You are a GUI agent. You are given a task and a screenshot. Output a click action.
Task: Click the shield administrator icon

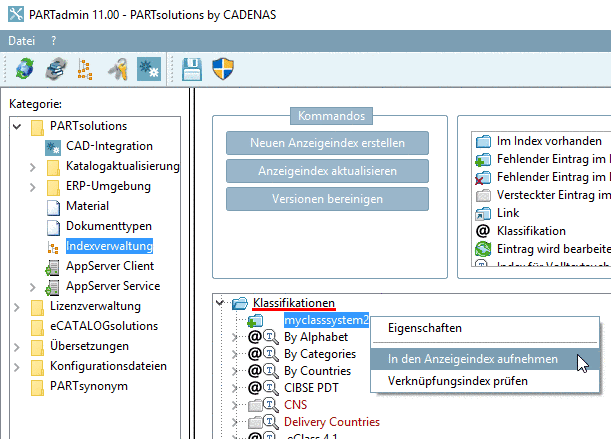(x=223, y=69)
